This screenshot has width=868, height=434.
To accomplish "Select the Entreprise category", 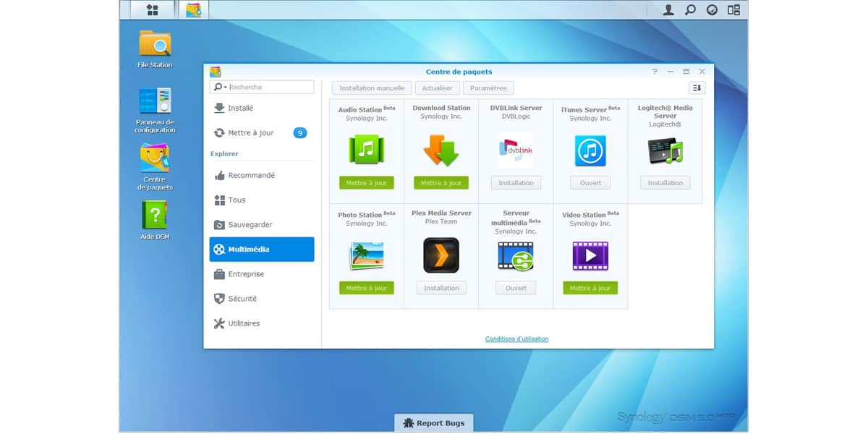I will (262, 274).
